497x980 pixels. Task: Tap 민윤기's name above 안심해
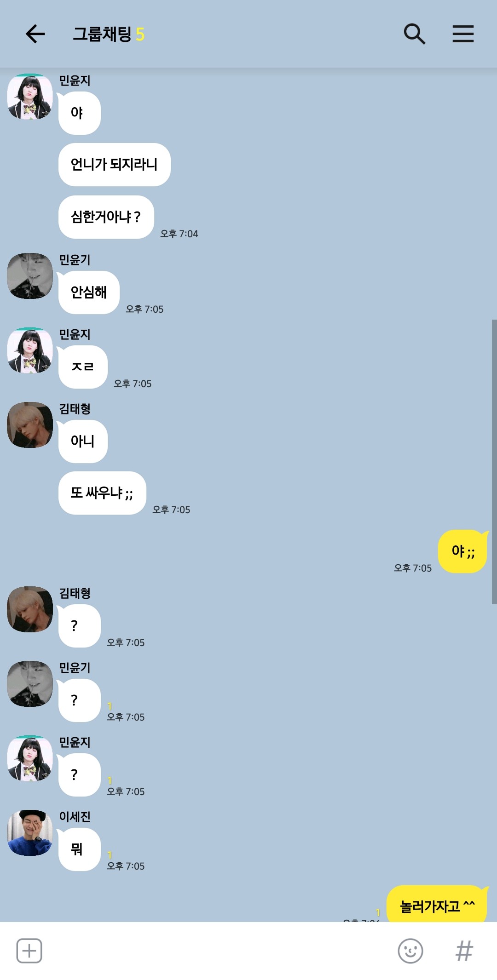tap(75, 260)
